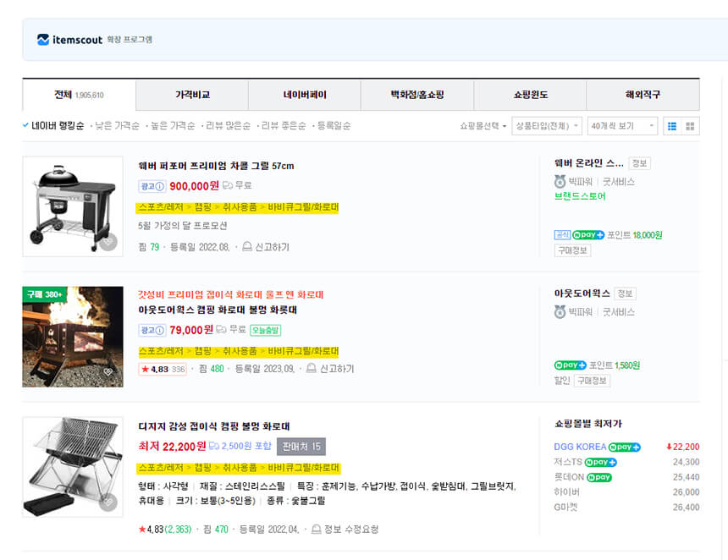The width and height of the screenshot is (728, 560).
Task: Click 광고 info badge next to 79,000원
Action: 152,331
